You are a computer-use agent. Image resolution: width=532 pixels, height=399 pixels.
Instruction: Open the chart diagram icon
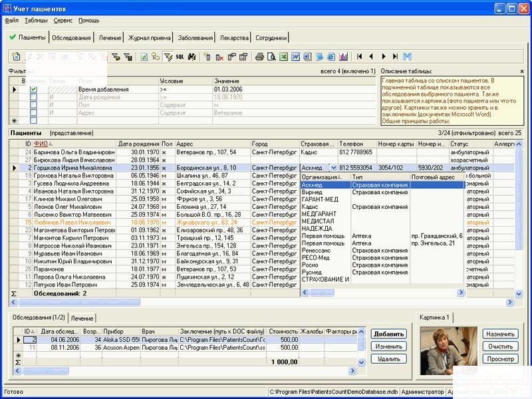343,57
